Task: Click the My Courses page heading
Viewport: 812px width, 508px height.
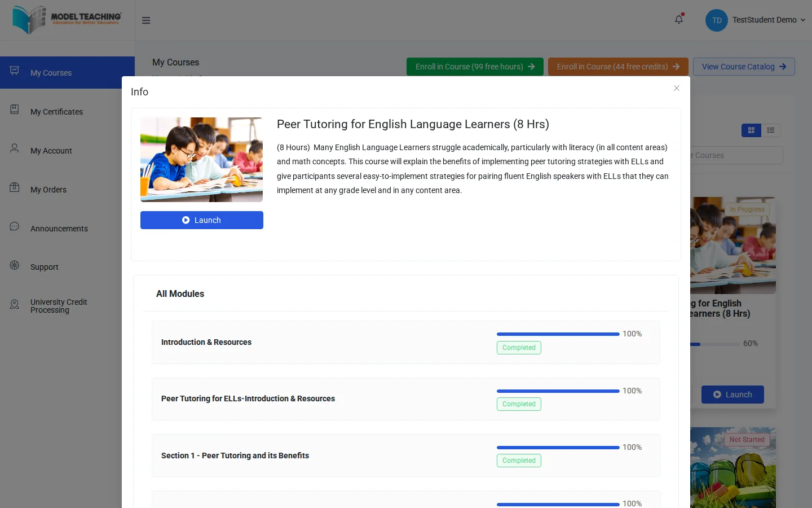Action: point(175,62)
